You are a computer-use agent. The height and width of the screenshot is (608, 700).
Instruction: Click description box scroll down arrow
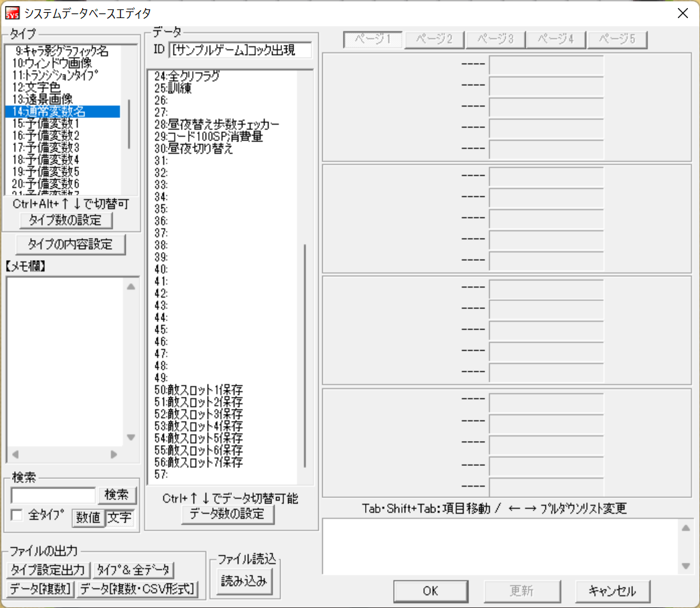(686, 566)
